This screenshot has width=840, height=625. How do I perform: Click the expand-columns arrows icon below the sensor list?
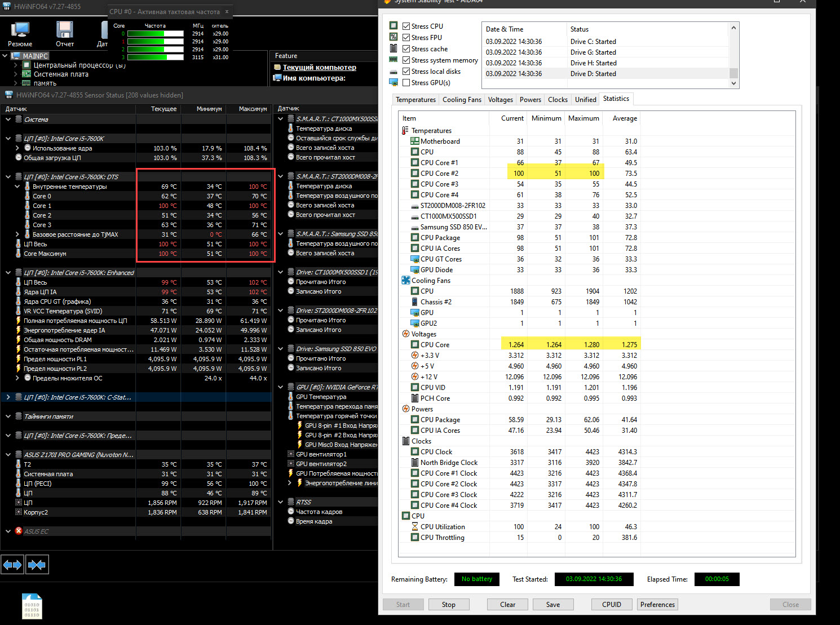(12, 564)
